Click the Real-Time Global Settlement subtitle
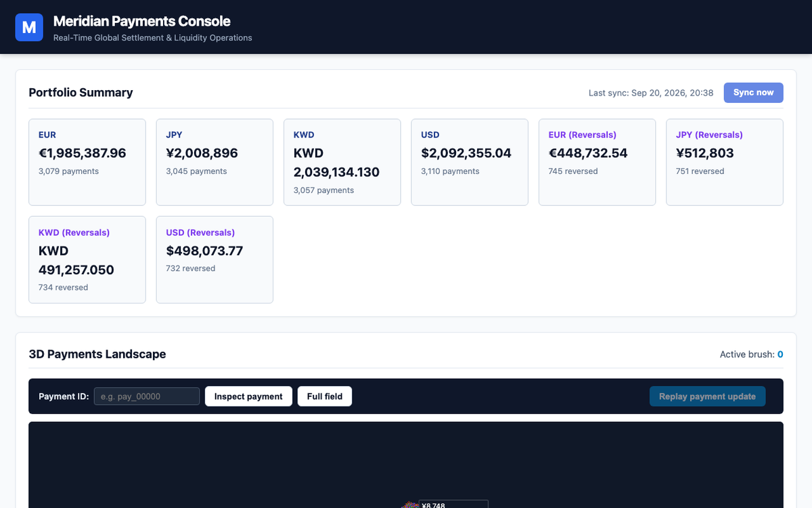The height and width of the screenshot is (508, 812). tap(153, 38)
